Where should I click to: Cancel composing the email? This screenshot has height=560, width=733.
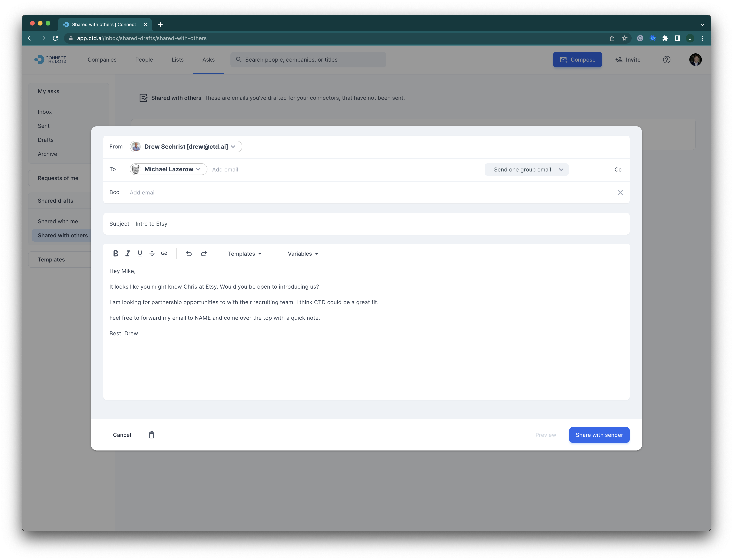tap(122, 435)
